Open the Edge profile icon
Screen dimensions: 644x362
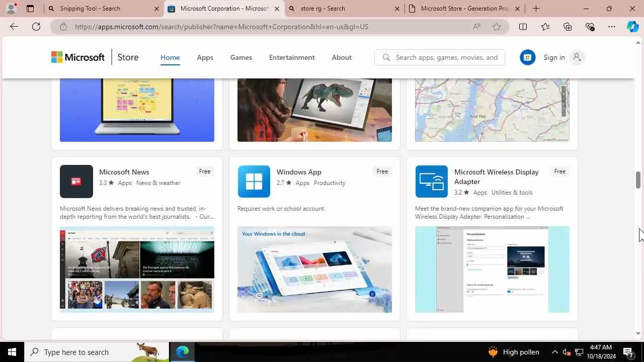11,8
